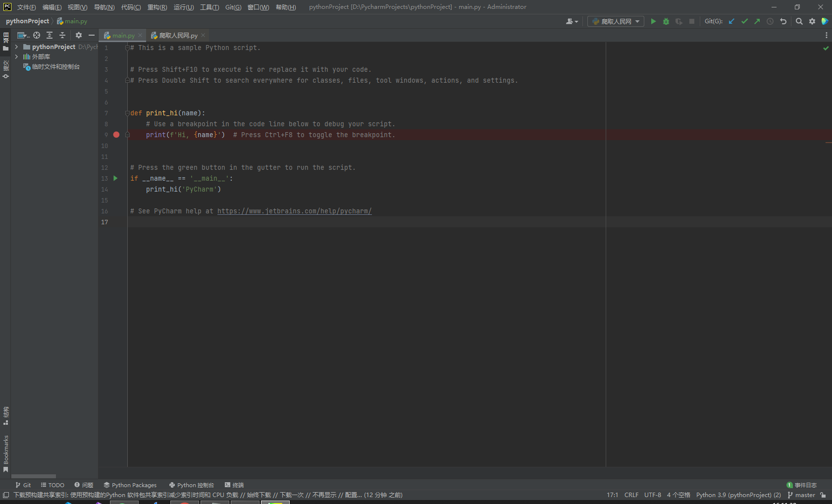Commit changes with the green checkmark icon
This screenshot has width=832, height=504.
[x=744, y=21]
